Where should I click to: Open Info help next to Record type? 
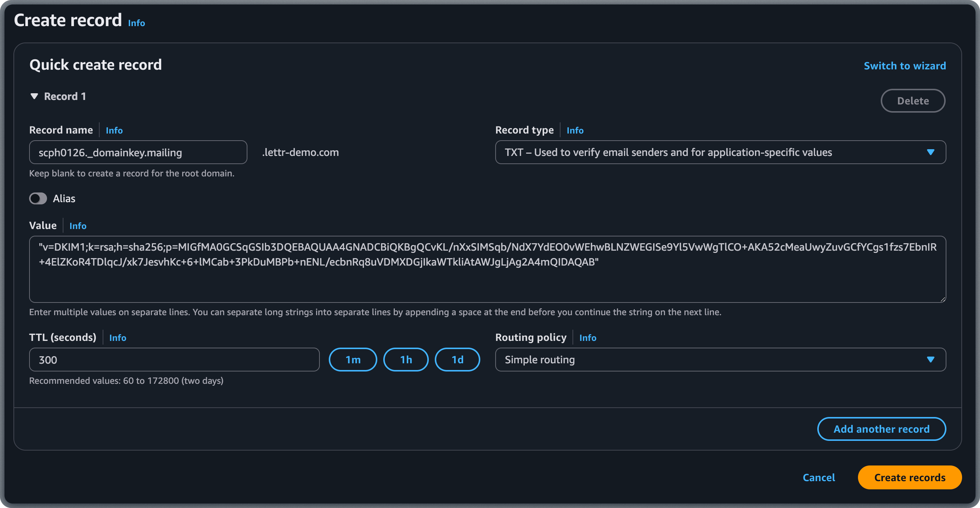tap(575, 130)
